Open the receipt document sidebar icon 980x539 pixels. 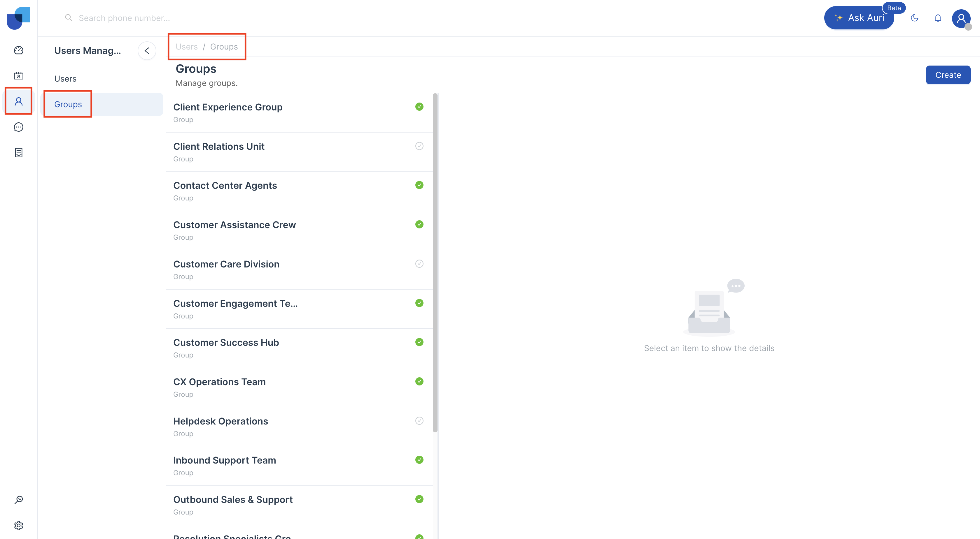coord(19,152)
